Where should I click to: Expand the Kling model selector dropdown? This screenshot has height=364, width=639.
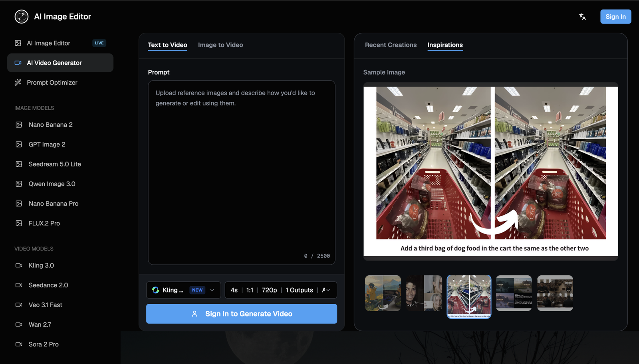(183, 290)
